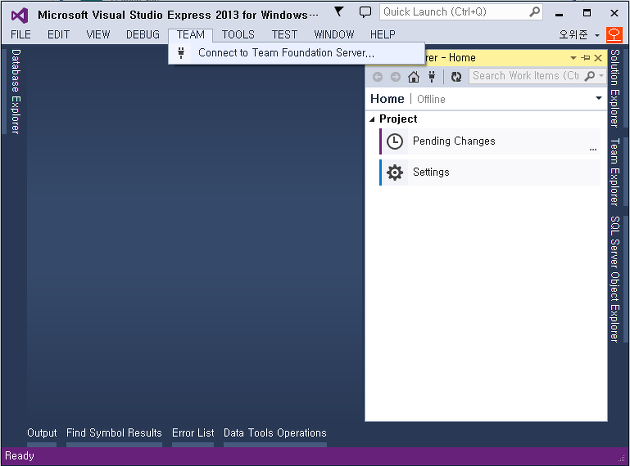Open the WINDOW menu
Screen dimensions: 630x466
pos(334,35)
